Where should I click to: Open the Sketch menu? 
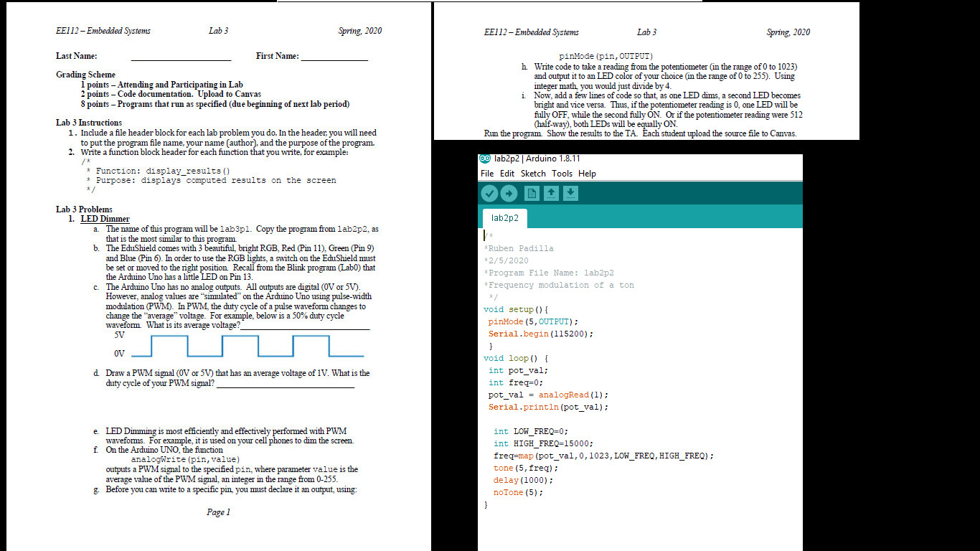pos(533,174)
